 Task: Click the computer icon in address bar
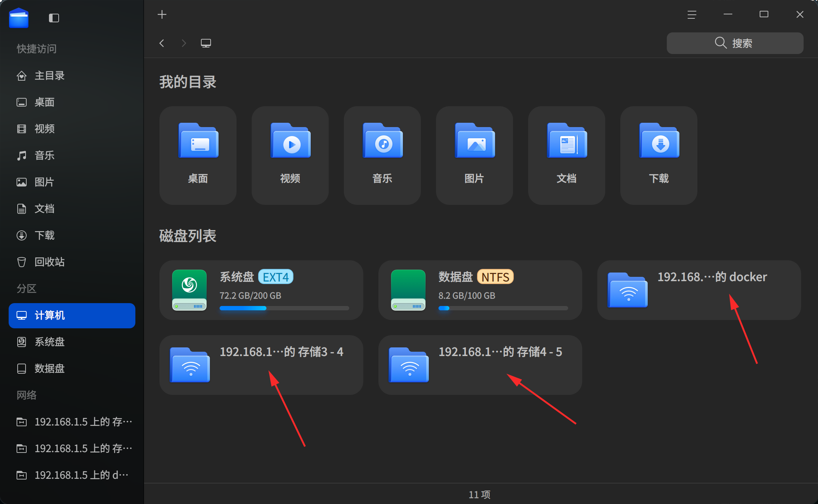click(206, 43)
